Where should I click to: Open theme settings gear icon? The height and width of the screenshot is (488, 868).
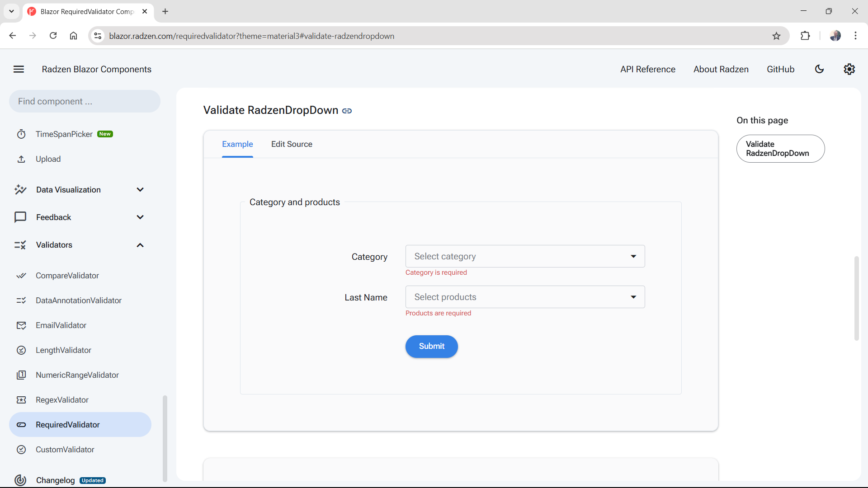point(849,69)
